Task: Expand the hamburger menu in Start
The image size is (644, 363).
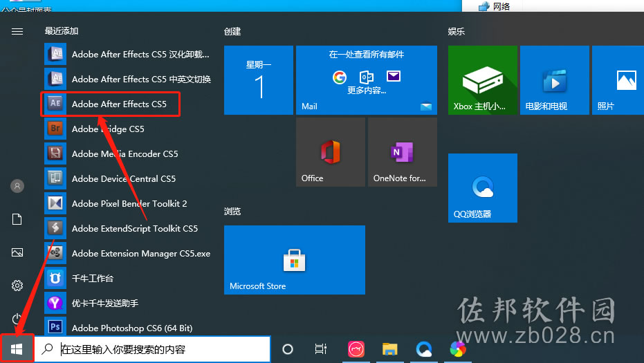Action: point(17,32)
